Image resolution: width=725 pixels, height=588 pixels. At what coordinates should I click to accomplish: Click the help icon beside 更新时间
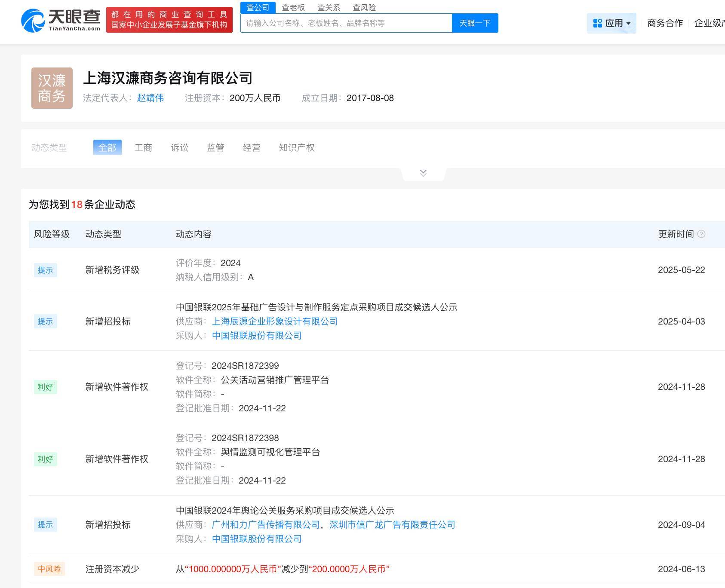coord(701,234)
